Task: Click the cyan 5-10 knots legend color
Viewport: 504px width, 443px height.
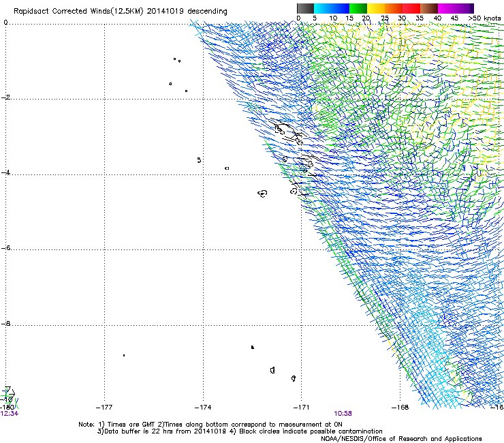Action: 323,8
